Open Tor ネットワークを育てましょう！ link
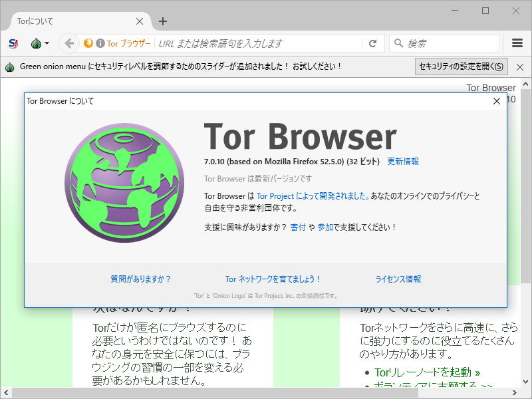The width and height of the screenshot is (532, 399). pyautogui.click(x=273, y=279)
